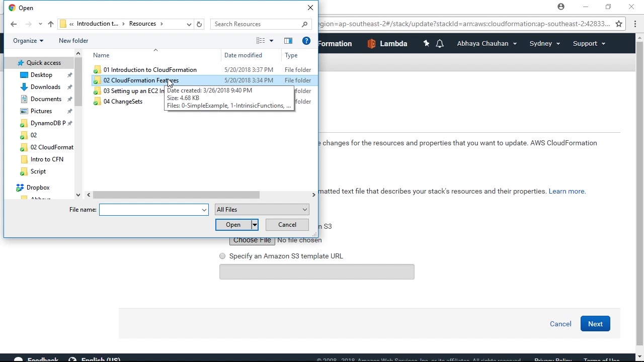
Task: Click Next in CloudFormation page
Action: pos(595,324)
